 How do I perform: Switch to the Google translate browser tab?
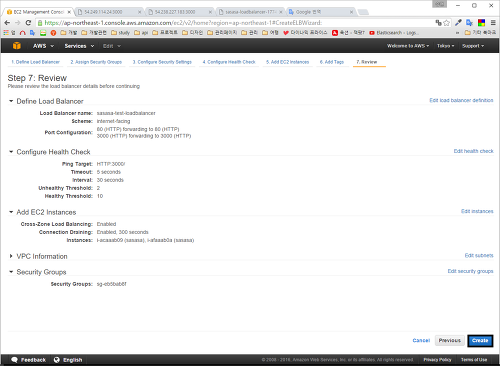pyautogui.click(x=320, y=12)
